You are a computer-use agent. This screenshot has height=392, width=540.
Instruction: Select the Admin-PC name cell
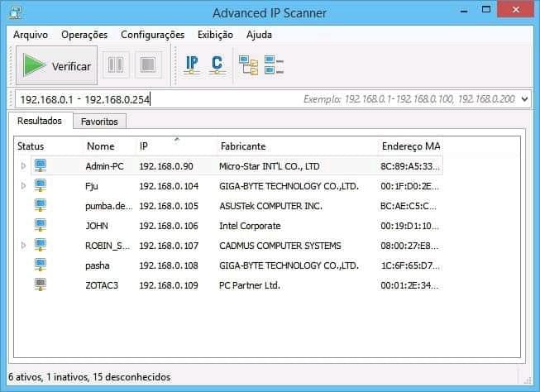104,166
